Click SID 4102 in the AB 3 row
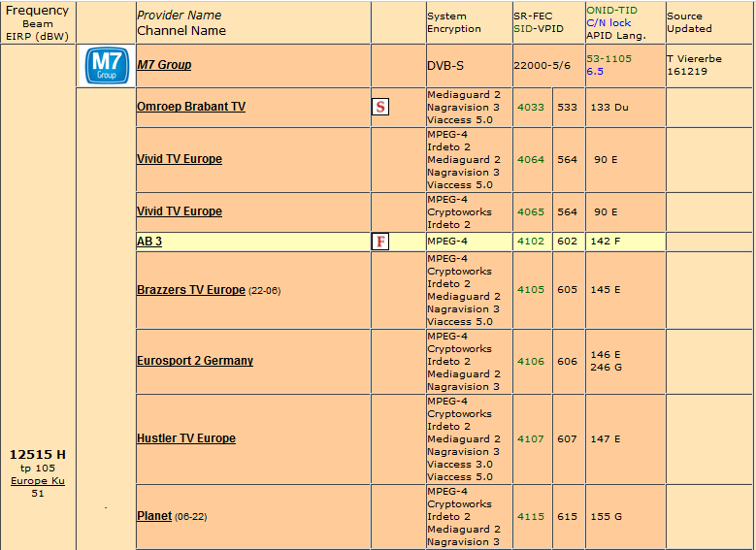The image size is (756, 550). click(x=531, y=241)
